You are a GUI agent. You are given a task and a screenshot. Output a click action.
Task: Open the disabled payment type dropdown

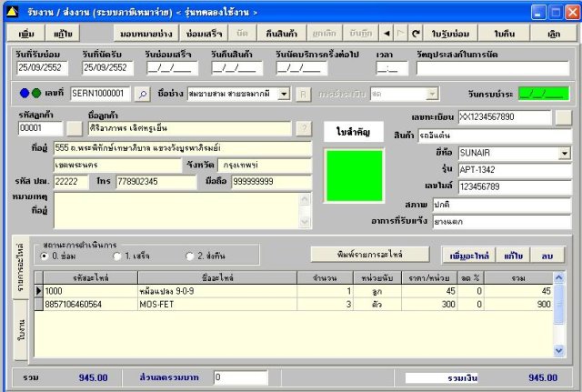point(402,94)
